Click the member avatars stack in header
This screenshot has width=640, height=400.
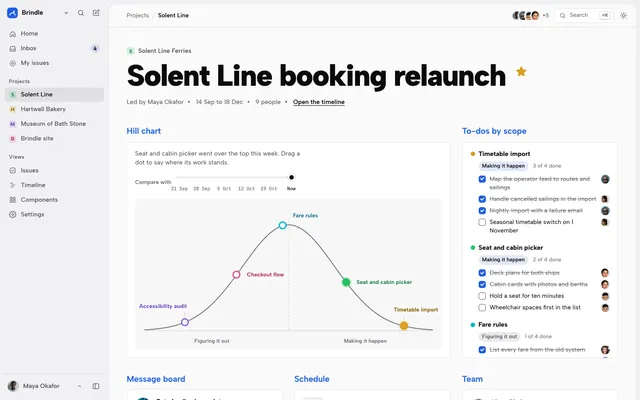[526, 16]
